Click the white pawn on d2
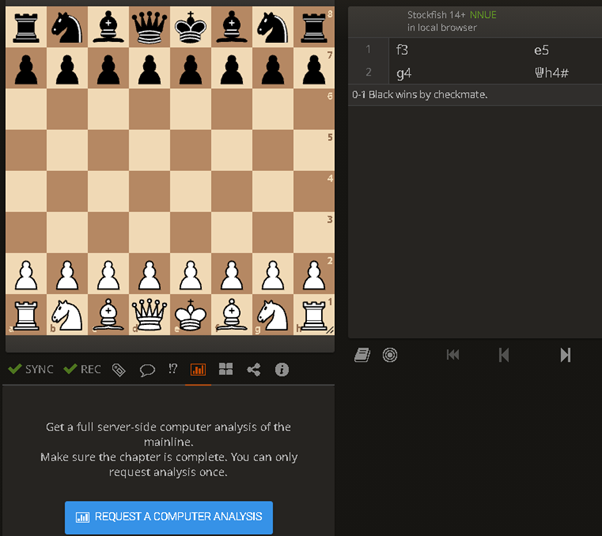 pos(149,274)
